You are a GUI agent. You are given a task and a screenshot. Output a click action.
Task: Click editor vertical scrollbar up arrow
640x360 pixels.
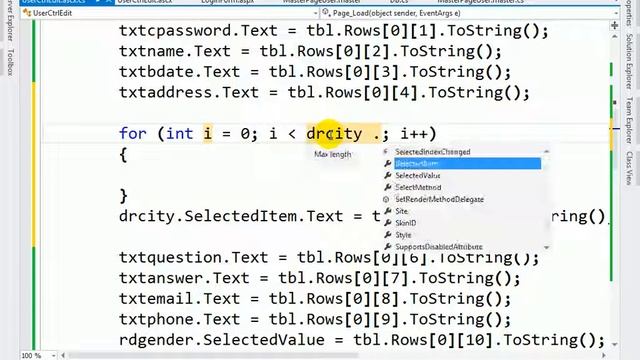[x=614, y=37]
